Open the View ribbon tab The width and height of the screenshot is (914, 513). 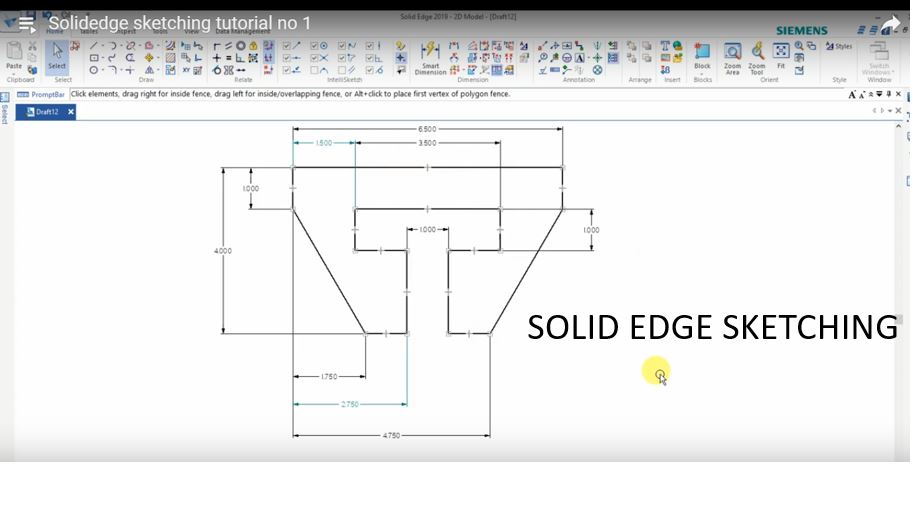pyautogui.click(x=191, y=31)
